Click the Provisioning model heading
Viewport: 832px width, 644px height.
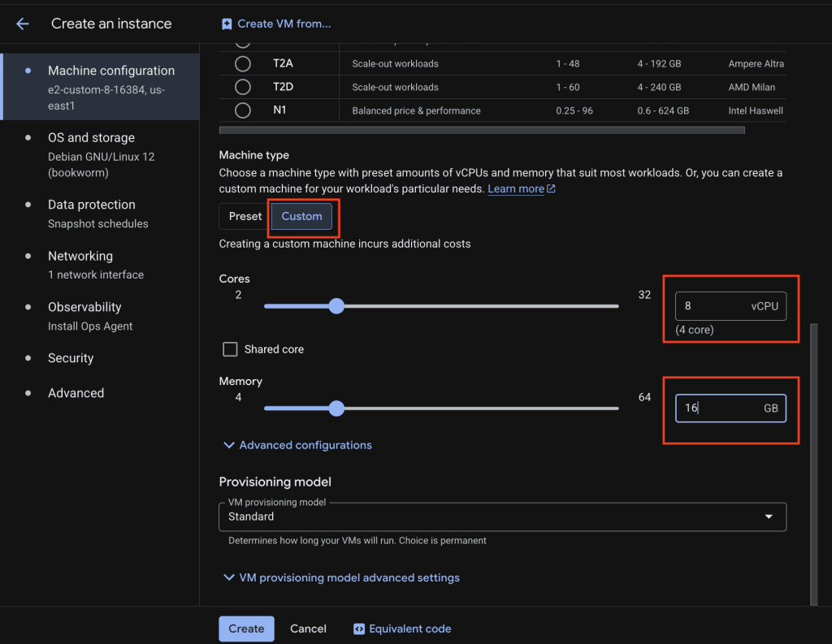275,482
